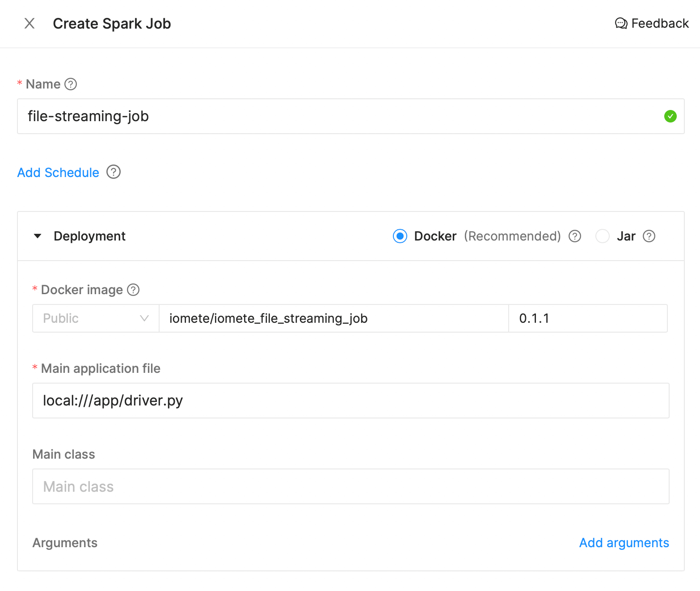Show help for the Name field
The width and height of the screenshot is (700, 591).
[71, 84]
